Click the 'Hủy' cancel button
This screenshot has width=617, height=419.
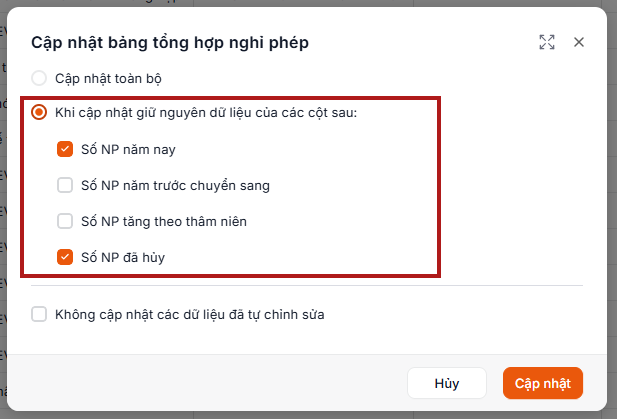447,383
